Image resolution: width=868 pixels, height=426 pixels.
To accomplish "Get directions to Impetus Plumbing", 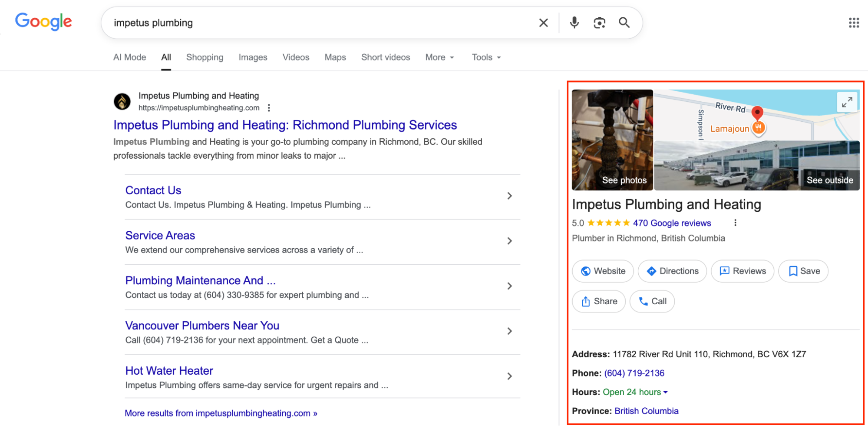I will pos(672,271).
